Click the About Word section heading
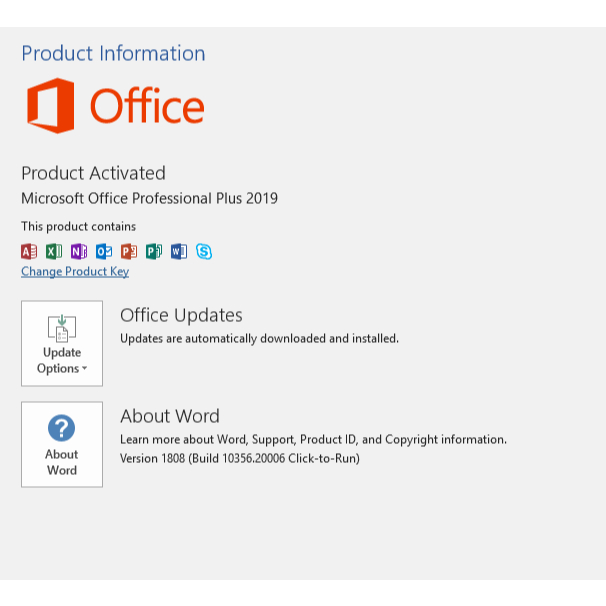606x606 pixels. (x=170, y=416)
